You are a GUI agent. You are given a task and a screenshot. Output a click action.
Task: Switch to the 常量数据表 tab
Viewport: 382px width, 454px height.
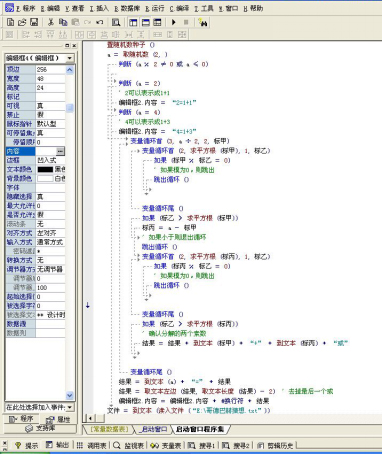pos(109,429)
